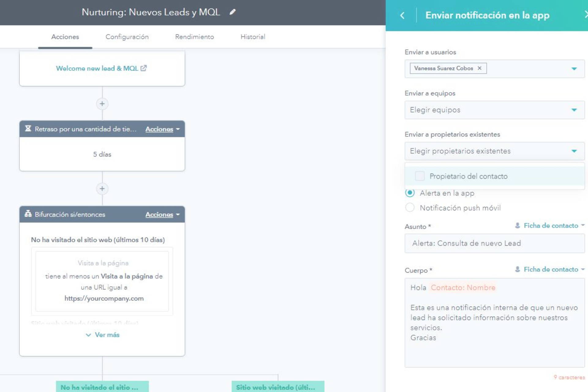Select Notificación push móvil radio
The width and height of the screenshot is (588, 392).
pyautogui.click(x=410, y=207)
